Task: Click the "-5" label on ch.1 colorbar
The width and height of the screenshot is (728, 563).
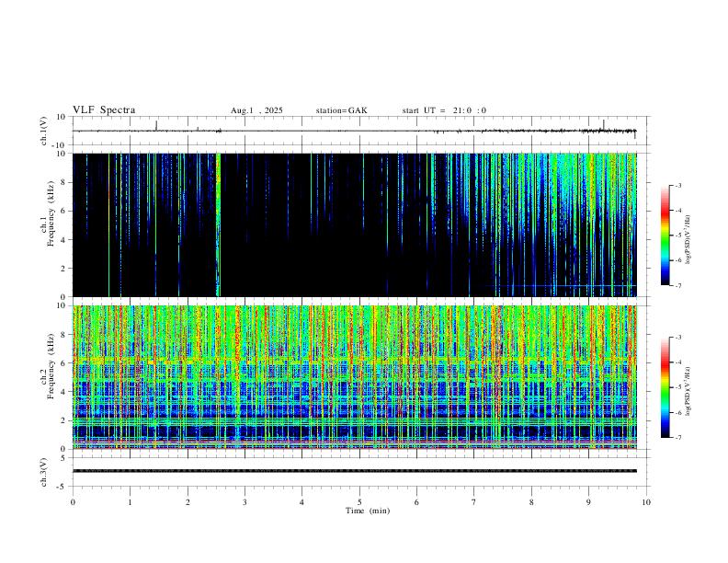Action: (678, 236)
